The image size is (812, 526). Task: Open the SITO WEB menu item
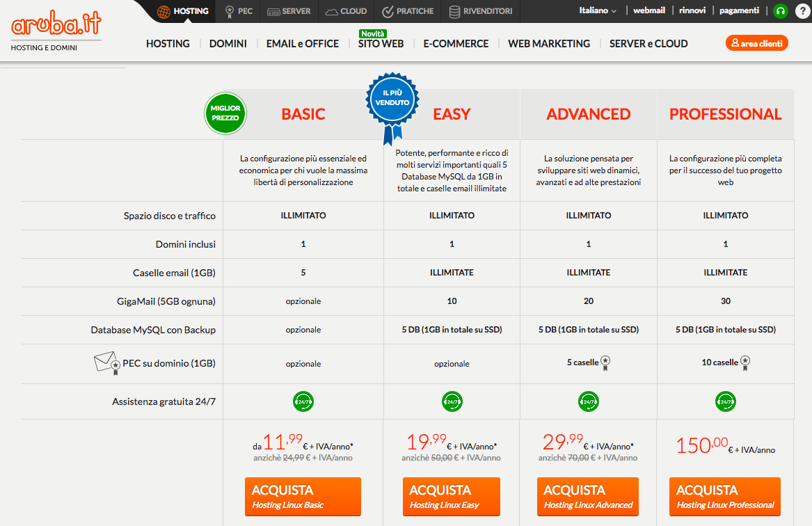tap(381, 44)
